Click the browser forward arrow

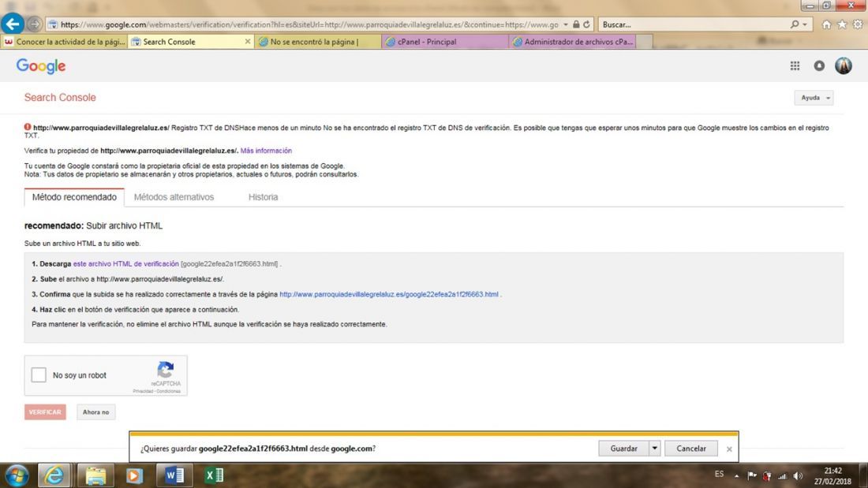(x=34, y=24)
